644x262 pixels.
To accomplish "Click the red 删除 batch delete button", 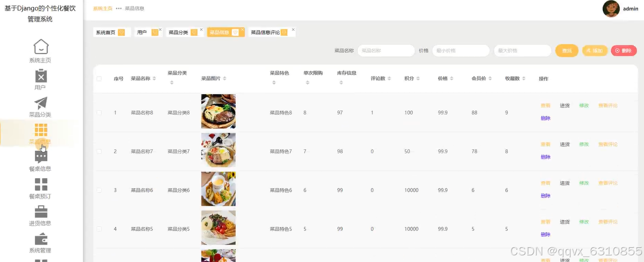I will coord(624,51).
